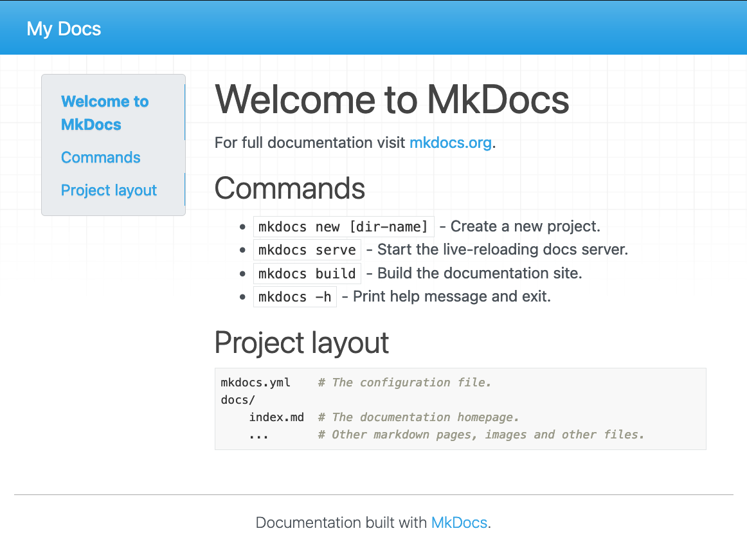Click the My Docs site title
This screenshot has height=560, width=747.
coord(63,28)
